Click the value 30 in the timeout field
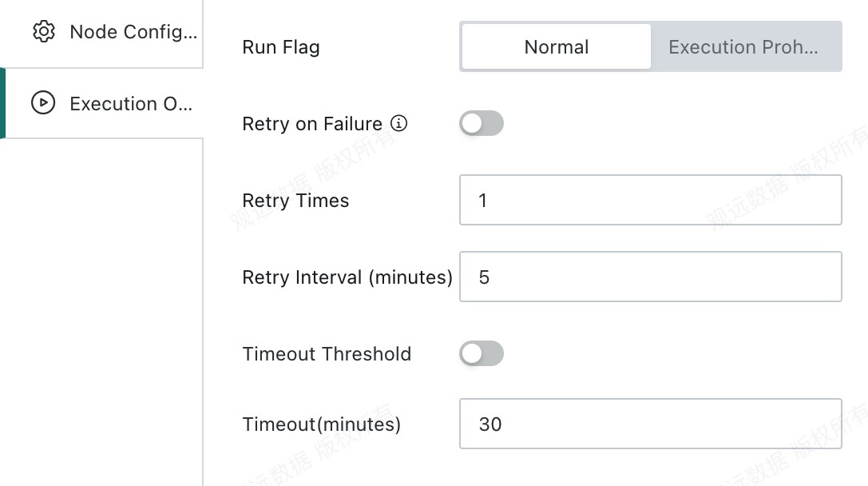Viewport: 868px width, 486px height. (x=490, y=424)
